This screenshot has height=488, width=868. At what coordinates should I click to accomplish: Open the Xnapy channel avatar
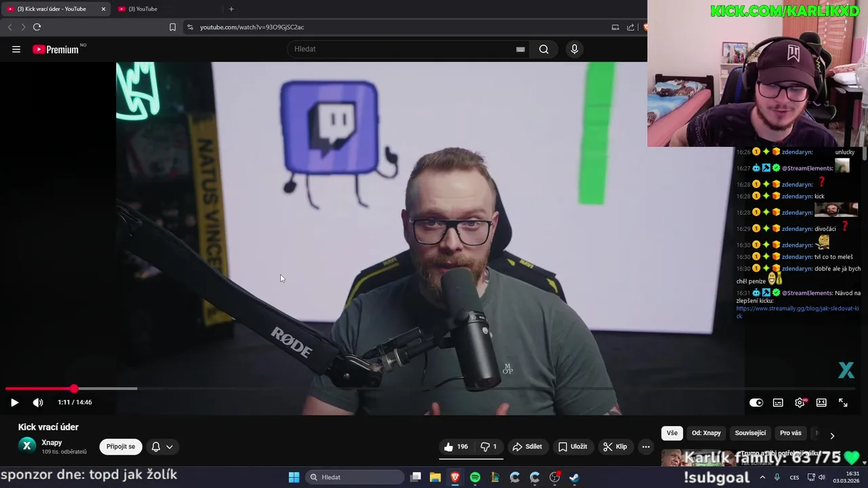[27, 445]
